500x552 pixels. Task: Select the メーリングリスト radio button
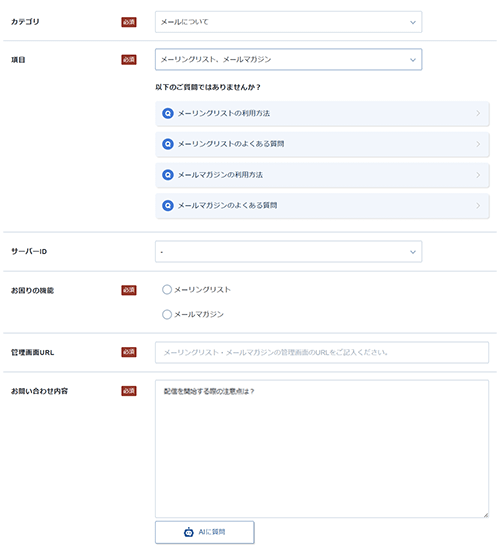point(167,290)
